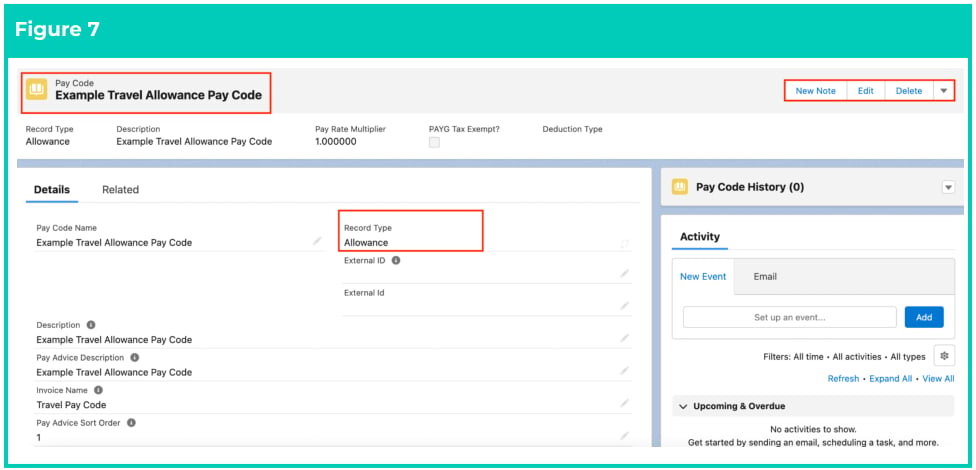Viewport: 976px width, 470px height.
Task: Click the Invoice Name value Travel Pay Code
Action: [71, 405]
